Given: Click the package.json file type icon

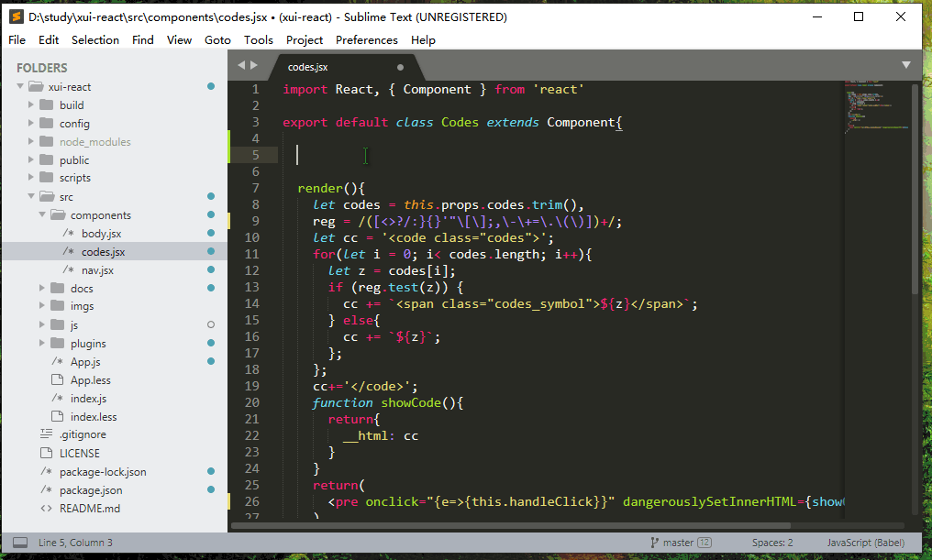Looking at the screenshot, I should click(x=47, y=490).
